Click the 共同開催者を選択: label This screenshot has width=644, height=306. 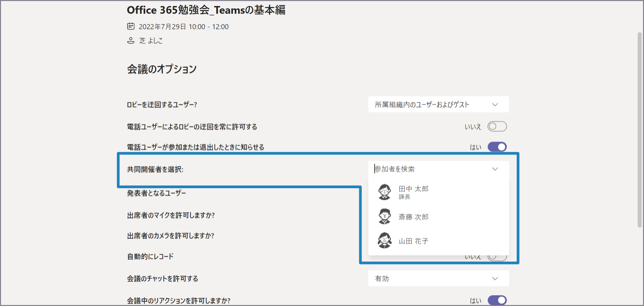(155, 169)
